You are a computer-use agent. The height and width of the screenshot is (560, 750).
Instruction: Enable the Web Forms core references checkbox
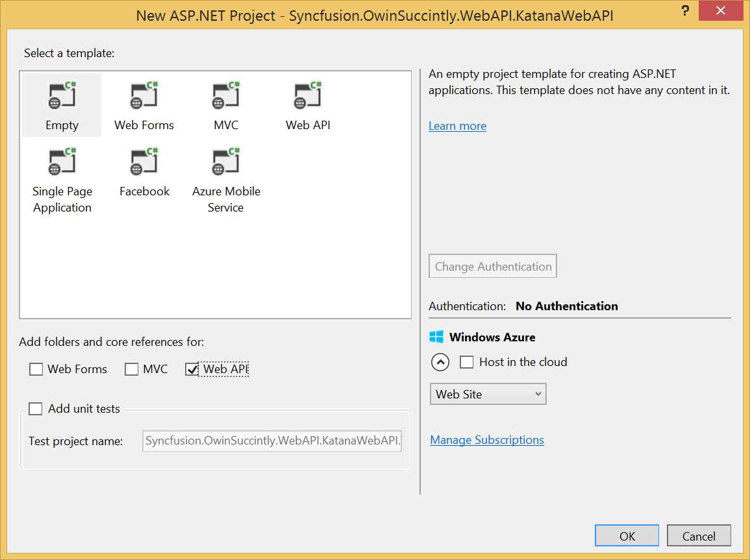(36, 369)
